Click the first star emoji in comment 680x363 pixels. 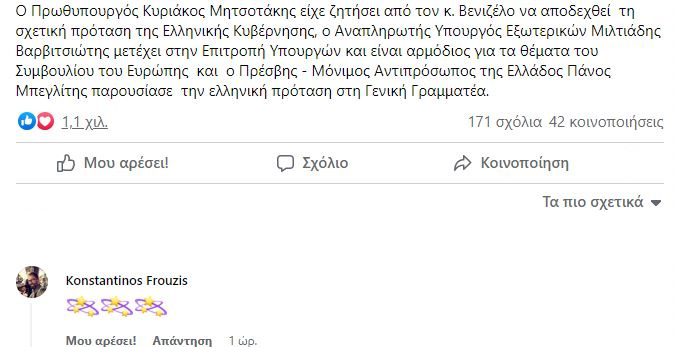[x=82, y=307]
